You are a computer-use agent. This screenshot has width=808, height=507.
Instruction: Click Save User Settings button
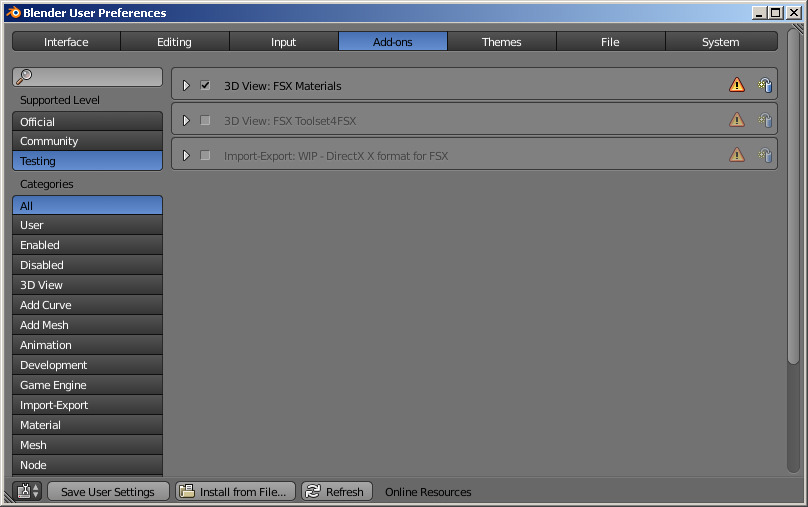(x=108, y=492)
